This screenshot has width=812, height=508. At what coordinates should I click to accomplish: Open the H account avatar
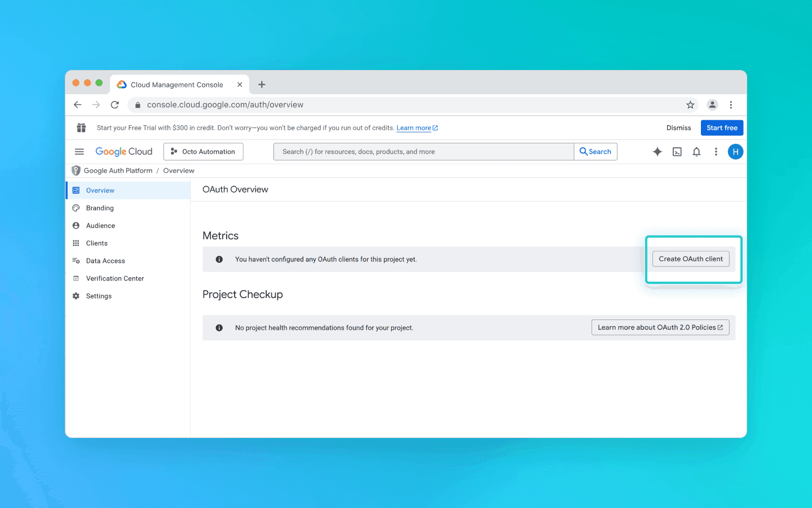click(735, 151)
